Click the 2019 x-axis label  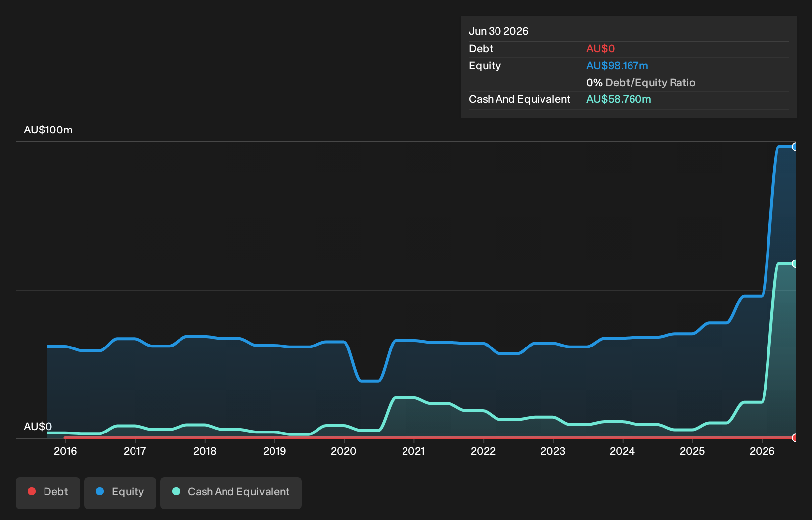[274, 451]
